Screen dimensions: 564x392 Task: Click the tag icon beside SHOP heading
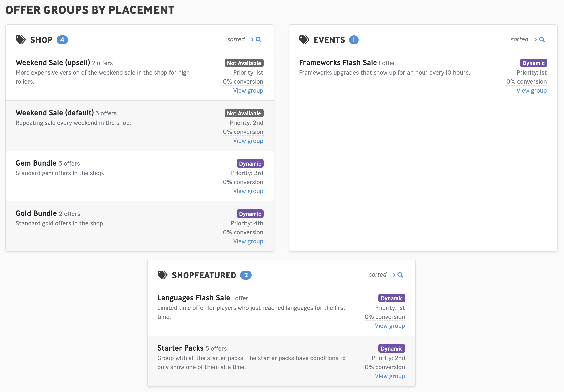coord(21,40)
